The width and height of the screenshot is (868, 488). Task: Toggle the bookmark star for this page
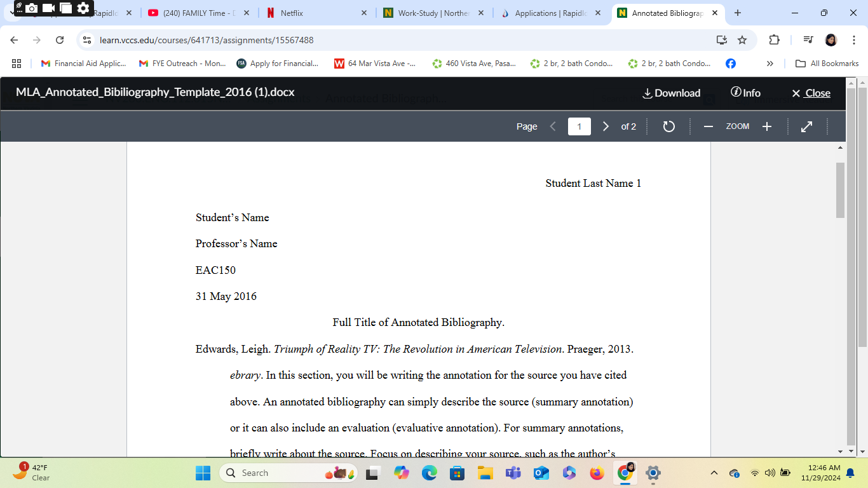pyautogui.click(x=743, y=39)
